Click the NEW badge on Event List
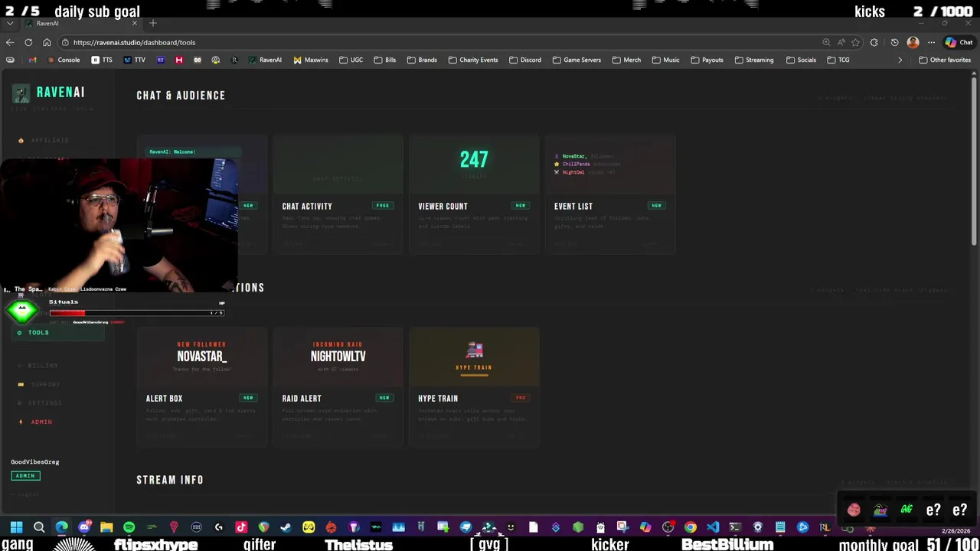Image resolution: width=980 pixels, height=551 pixels. pyautogui.click(x=656, y=206)
